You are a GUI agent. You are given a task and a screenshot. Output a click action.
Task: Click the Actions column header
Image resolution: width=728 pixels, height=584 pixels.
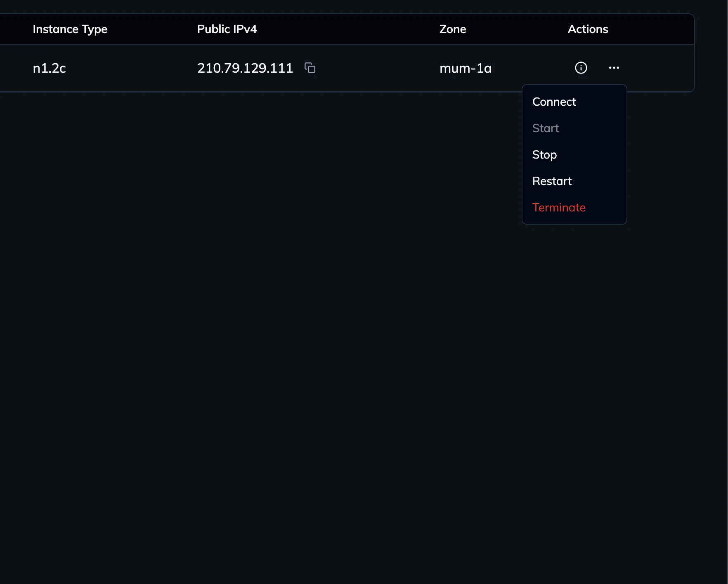pos(588,29)
